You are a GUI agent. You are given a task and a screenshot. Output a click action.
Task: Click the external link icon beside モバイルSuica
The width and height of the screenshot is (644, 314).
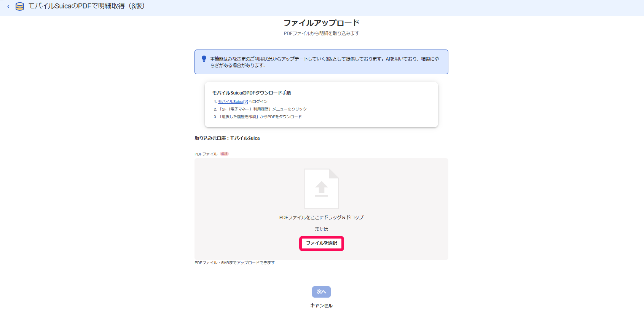(245, 102)
